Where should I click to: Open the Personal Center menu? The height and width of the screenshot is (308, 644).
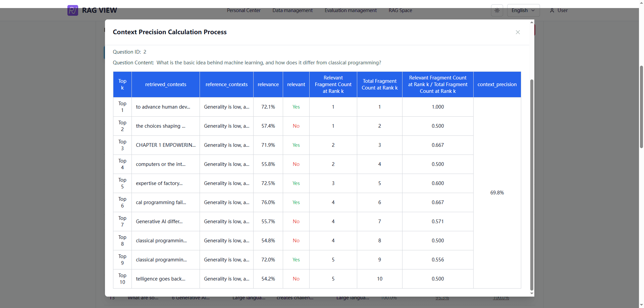(x=244, y=10)
